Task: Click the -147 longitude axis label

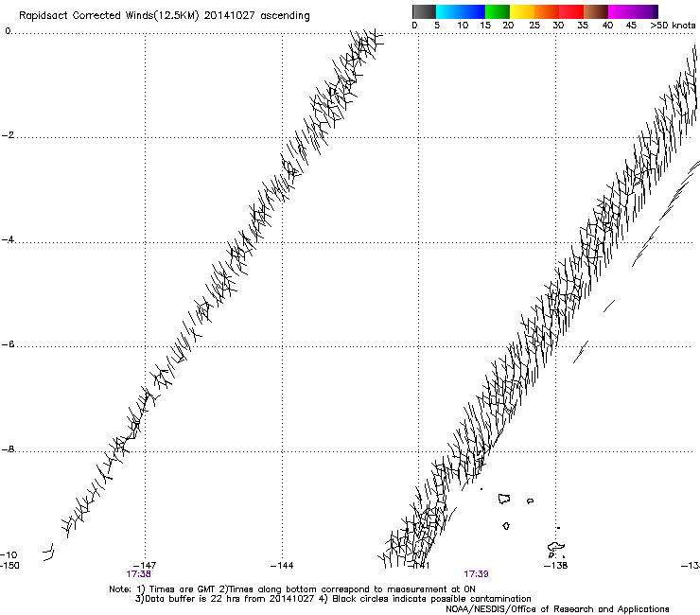Action: click(145, 566)
